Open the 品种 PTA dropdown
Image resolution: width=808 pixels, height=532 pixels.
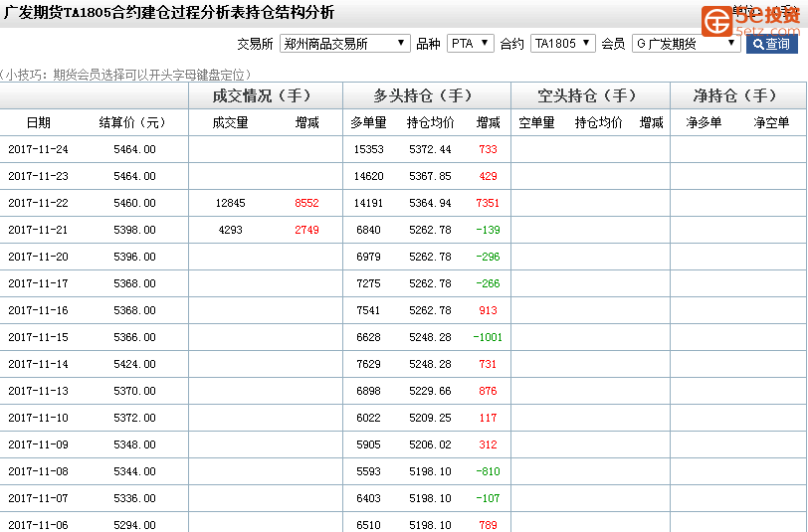click(x=470, y=44)
